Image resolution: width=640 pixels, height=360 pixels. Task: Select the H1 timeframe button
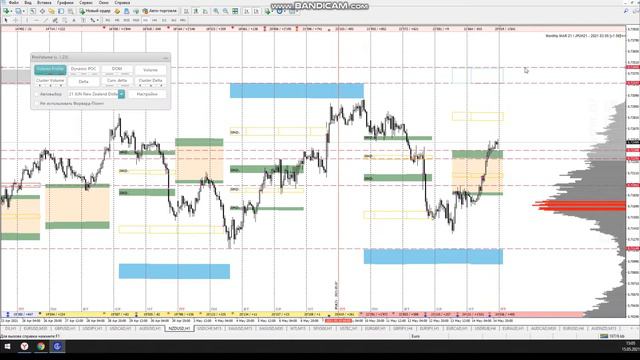click(145, 20)
